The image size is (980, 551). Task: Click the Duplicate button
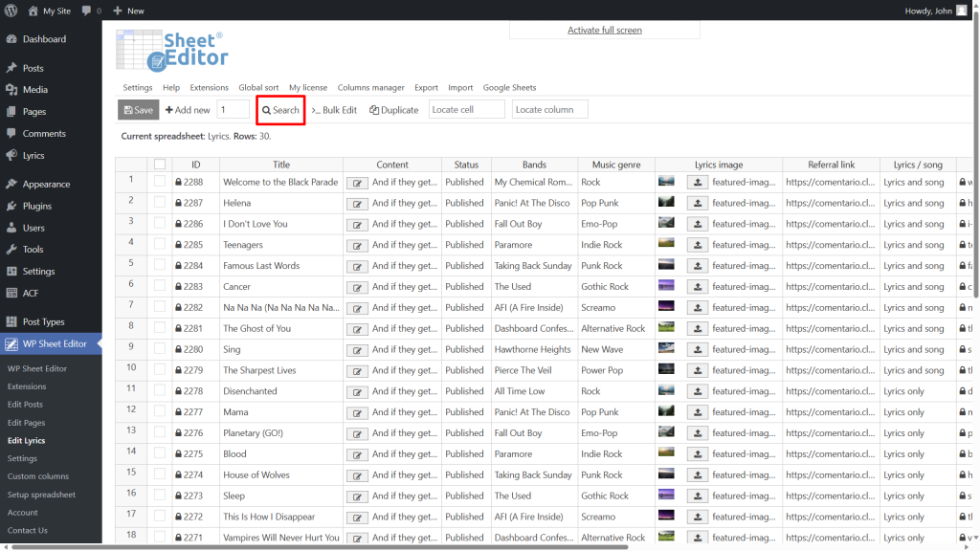pos(393,110)
